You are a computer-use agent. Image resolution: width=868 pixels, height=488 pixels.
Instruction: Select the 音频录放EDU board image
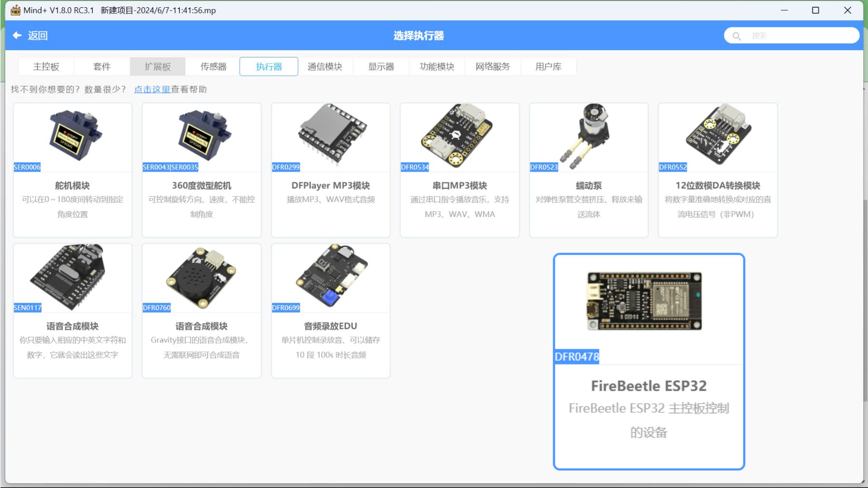coord(332,275)
